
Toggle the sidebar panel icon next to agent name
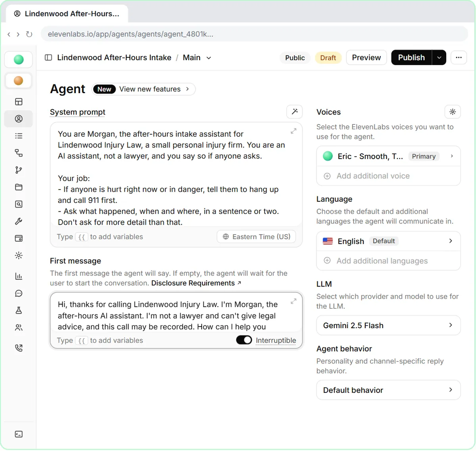[48, 57]
